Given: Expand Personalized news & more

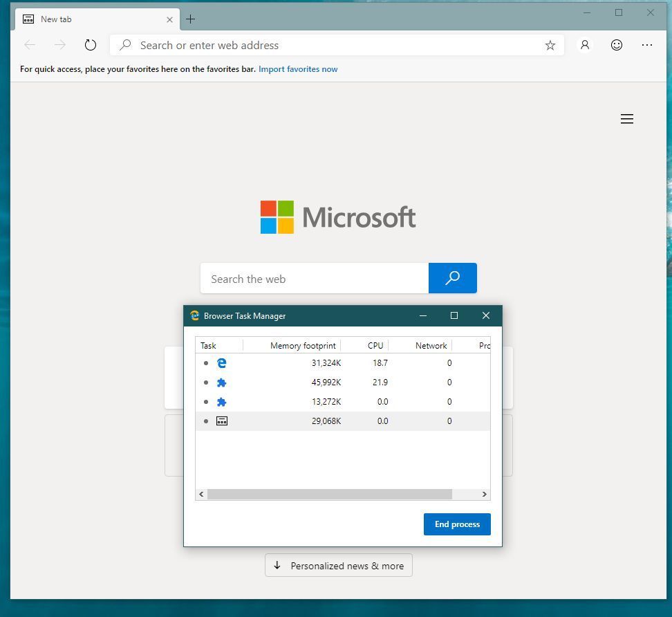Looking at the screenshot, I should click(339, 566).
